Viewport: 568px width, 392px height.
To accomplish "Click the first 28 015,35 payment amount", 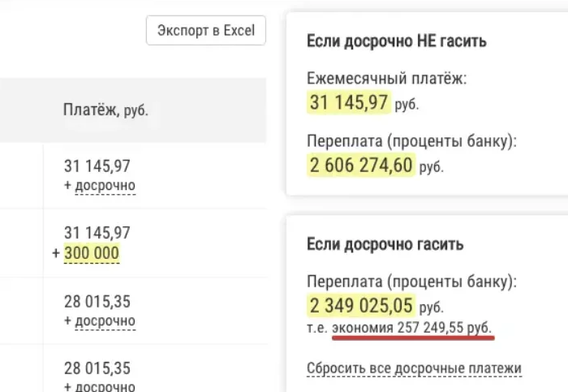I will 97,301.
